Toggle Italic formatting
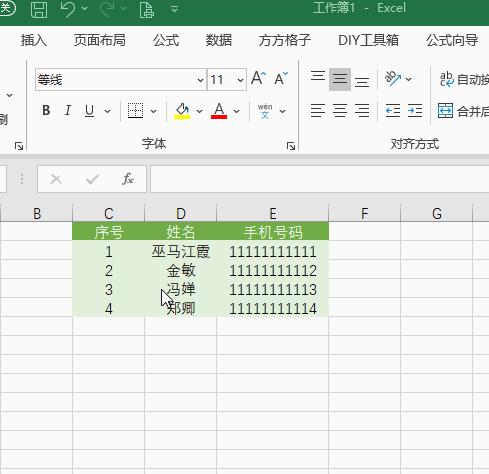Viewport: 489px width, 474px height. tap(68, 110)
